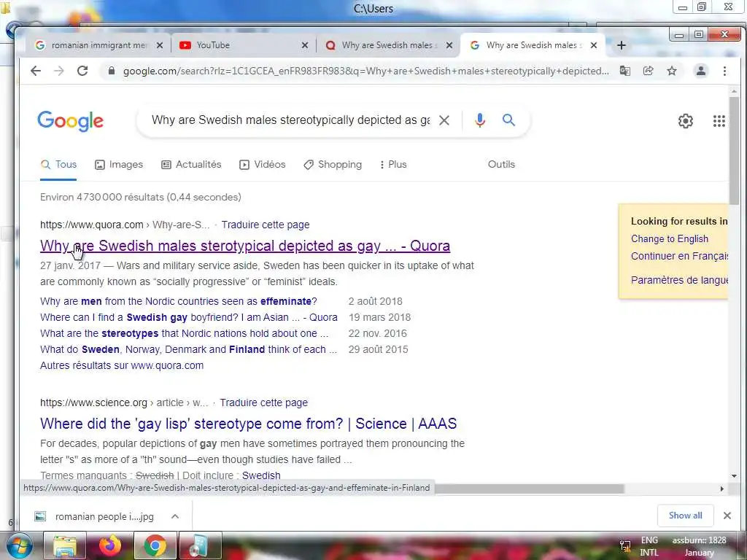Open Windows Start button

(19, 545)
